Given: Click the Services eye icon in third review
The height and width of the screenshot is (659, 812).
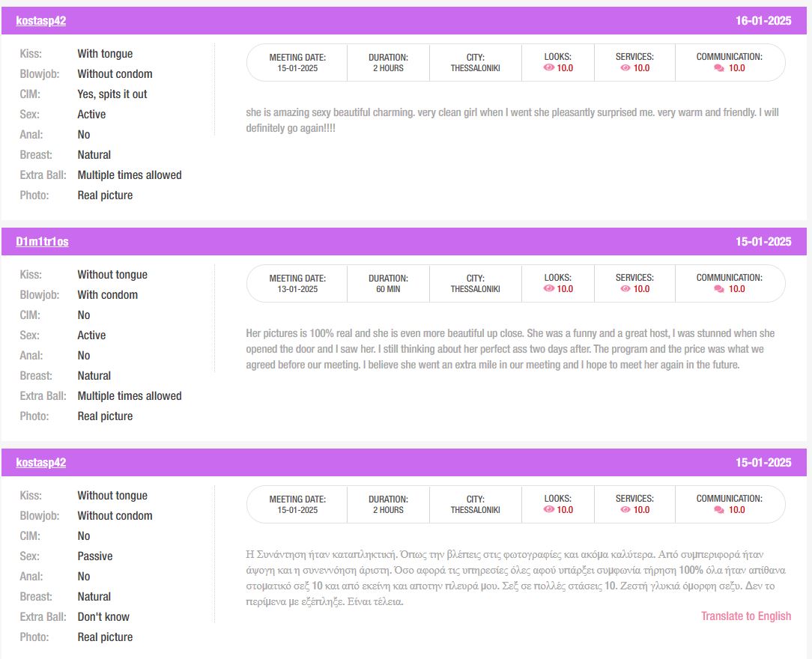Looking at the screenshot, I should coord(625,509).
